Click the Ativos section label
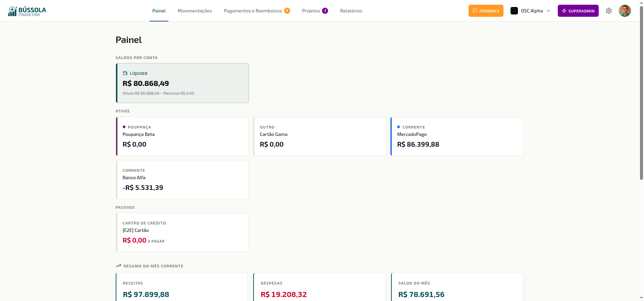 click(x=123, y=111)
